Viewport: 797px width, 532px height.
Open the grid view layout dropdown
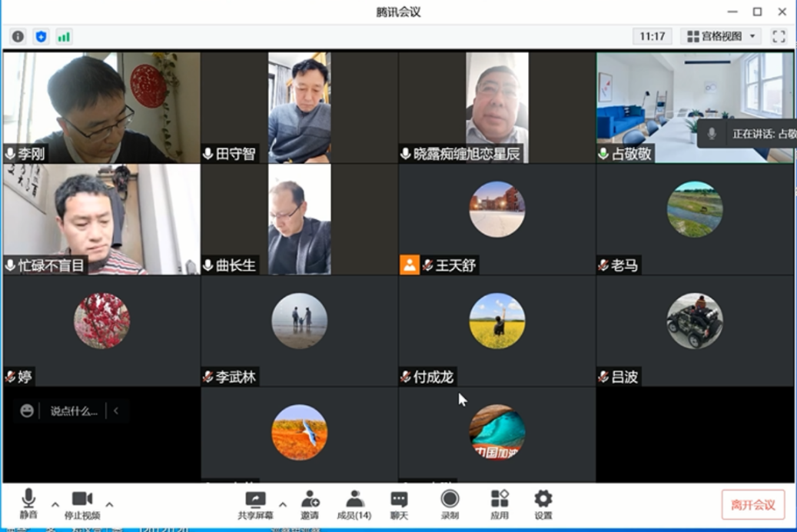pos(722,36)
